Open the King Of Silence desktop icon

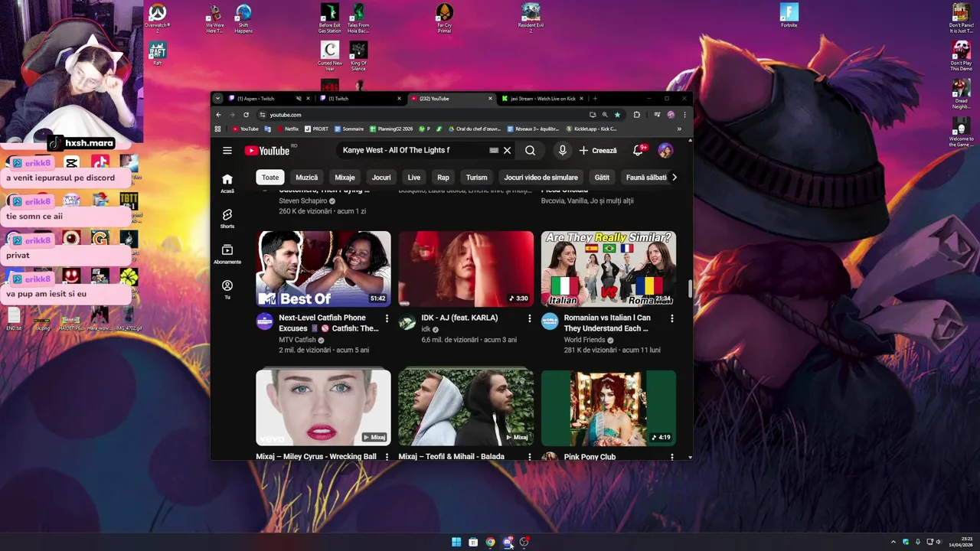pos(358,57)
